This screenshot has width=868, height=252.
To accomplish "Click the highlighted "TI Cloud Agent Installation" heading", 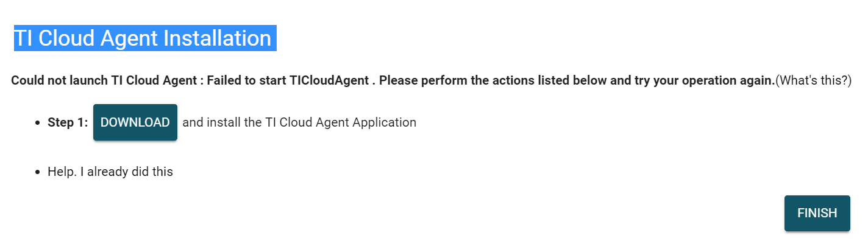I will (x=143, y=38).
